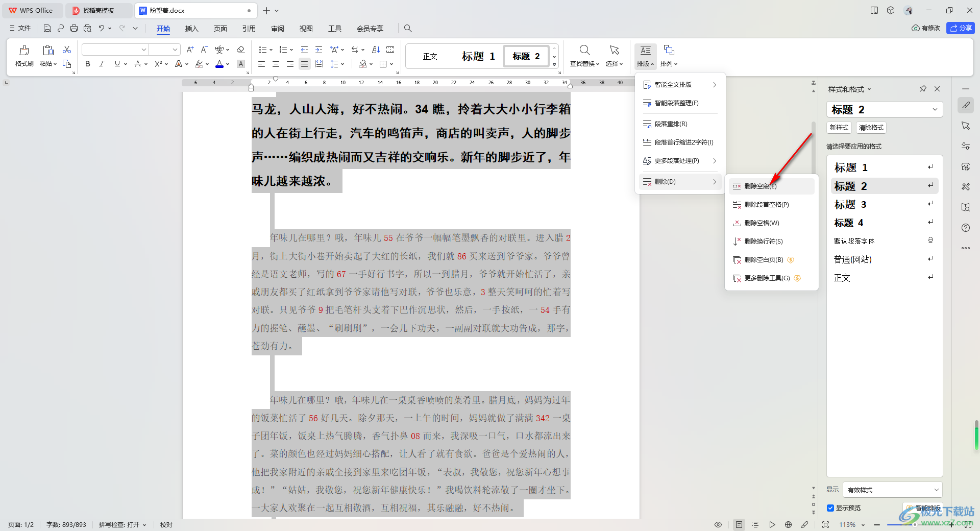This screenshot has width=980, height=531.
Task: Click the fit-page zoom icon in status bar
Action: click(x=825, y=525)
